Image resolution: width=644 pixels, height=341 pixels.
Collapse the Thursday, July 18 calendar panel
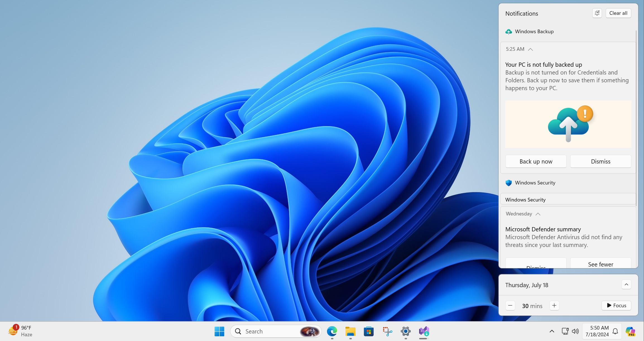[626, 285]
